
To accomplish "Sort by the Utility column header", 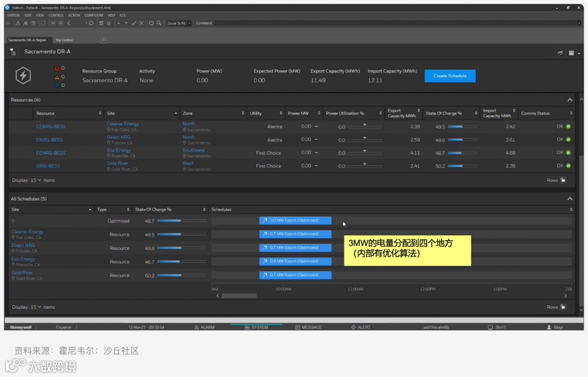I will [266, 113].
